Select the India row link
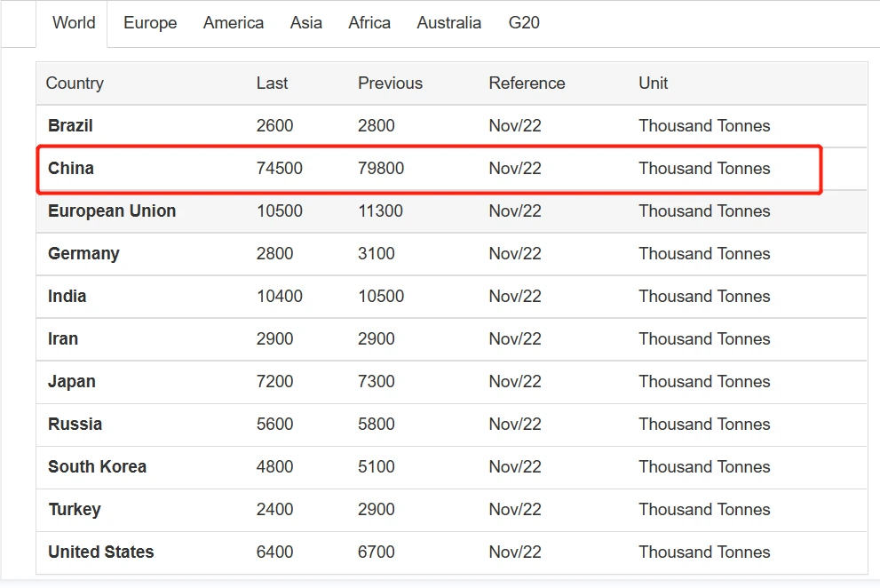The width and height of the screenshot is (880, 588). click(67, 297)
